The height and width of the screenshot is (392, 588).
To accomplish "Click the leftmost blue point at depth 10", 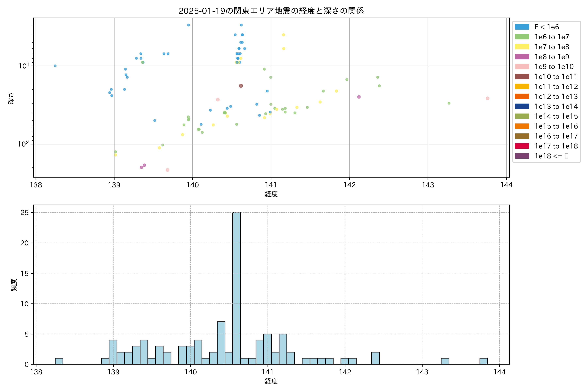I will pyautogui.click(x=55, y=66).
